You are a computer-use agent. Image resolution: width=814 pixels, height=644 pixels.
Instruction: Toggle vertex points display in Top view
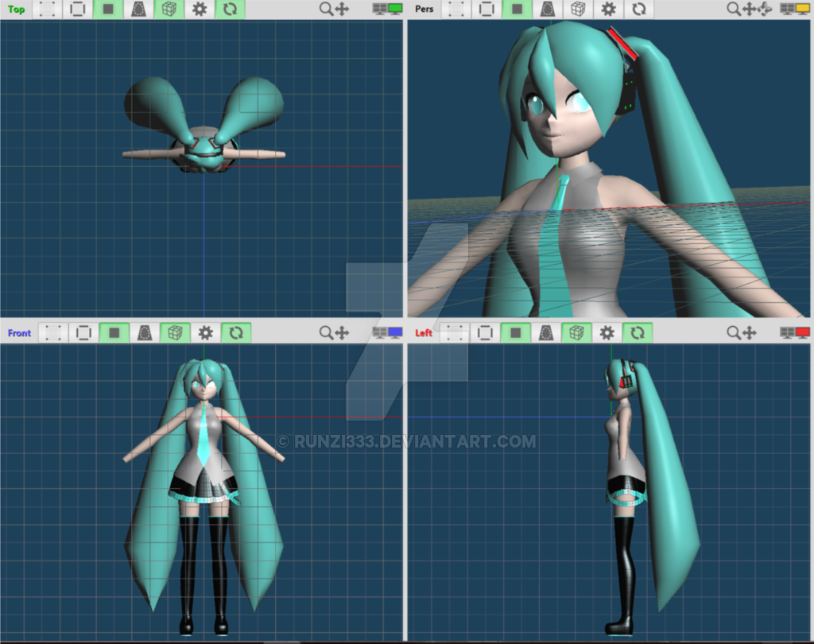point(47,9)
